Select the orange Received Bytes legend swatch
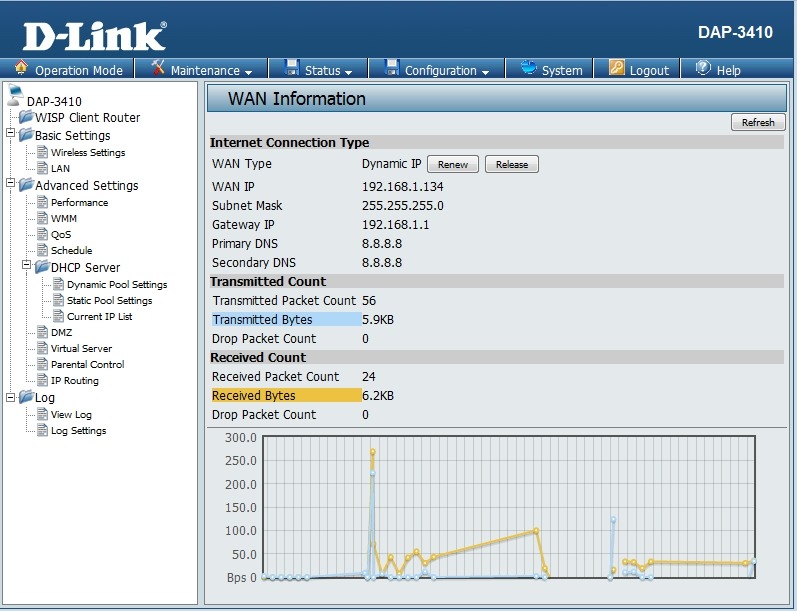 [x=286, y=396]
